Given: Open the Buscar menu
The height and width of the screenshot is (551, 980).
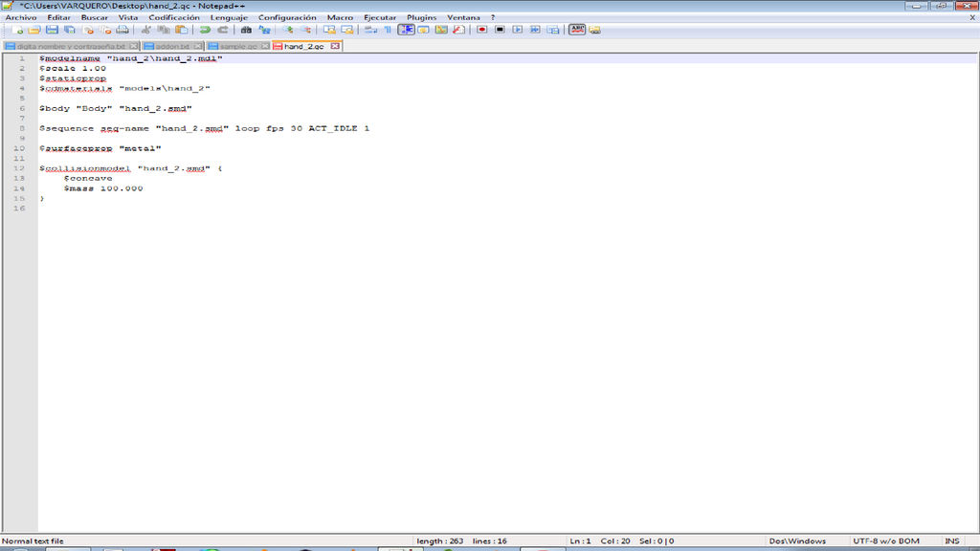Looking at the screenshot, I should pos(95,17).
